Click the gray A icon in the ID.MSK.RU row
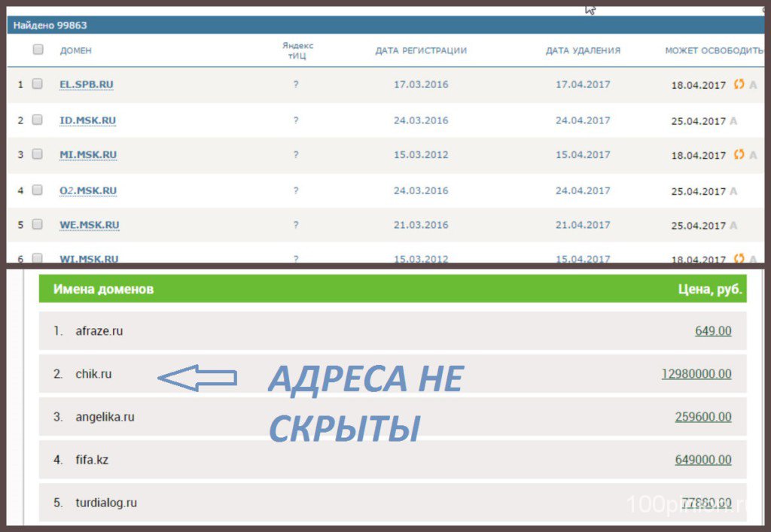771x532 pixels. click(733, 121)
